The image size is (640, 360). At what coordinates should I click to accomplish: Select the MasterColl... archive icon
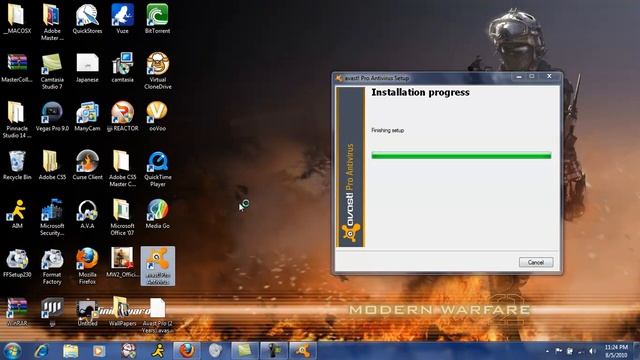17,67
